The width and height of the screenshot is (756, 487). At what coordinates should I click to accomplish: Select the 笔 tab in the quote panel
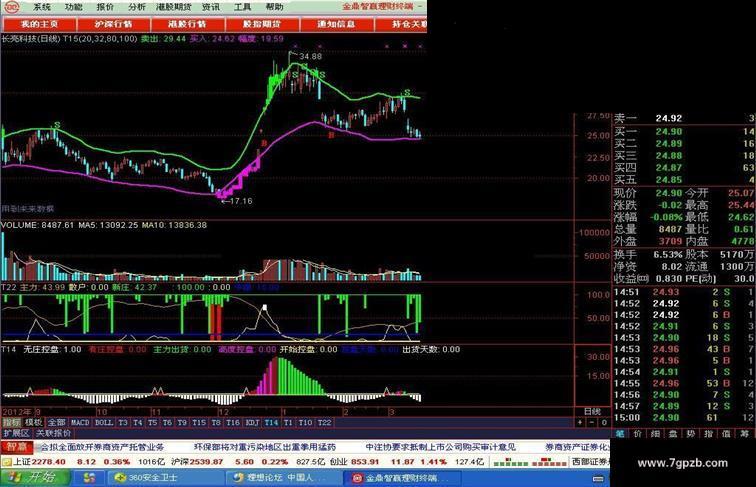tap(620, 433)
